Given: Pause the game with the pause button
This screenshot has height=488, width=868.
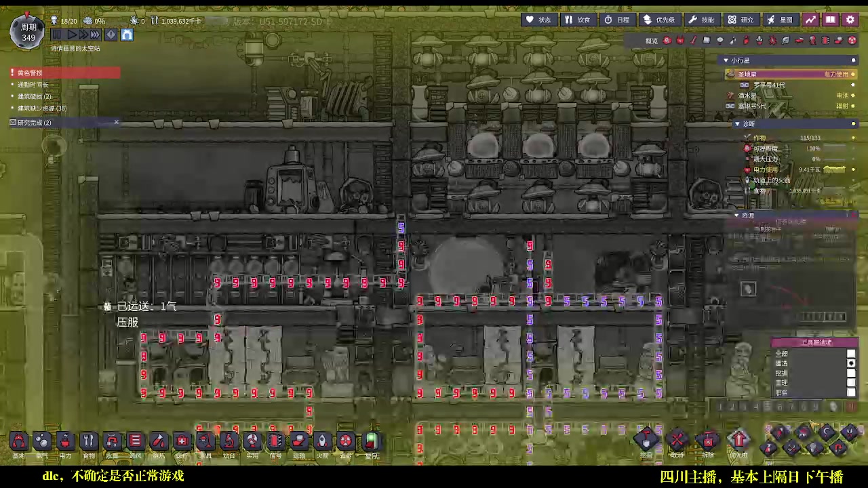Looking at the screenshot, I should (57, 35).
